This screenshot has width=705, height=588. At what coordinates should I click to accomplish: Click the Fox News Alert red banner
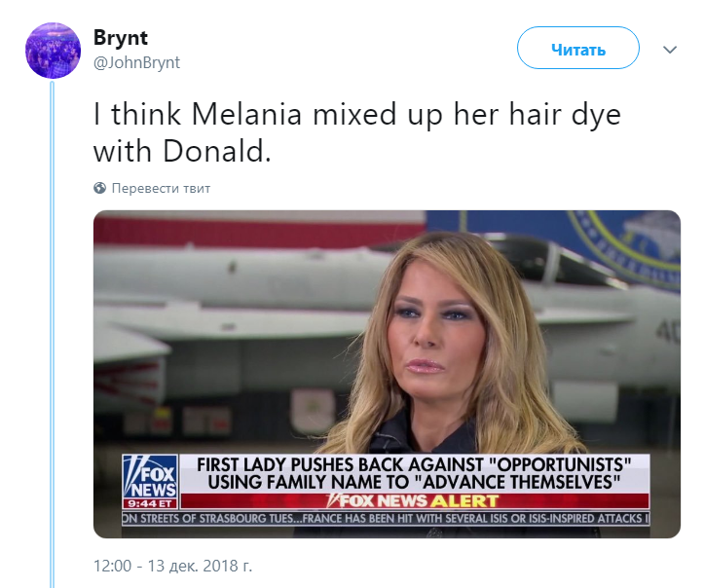point(415,500)
